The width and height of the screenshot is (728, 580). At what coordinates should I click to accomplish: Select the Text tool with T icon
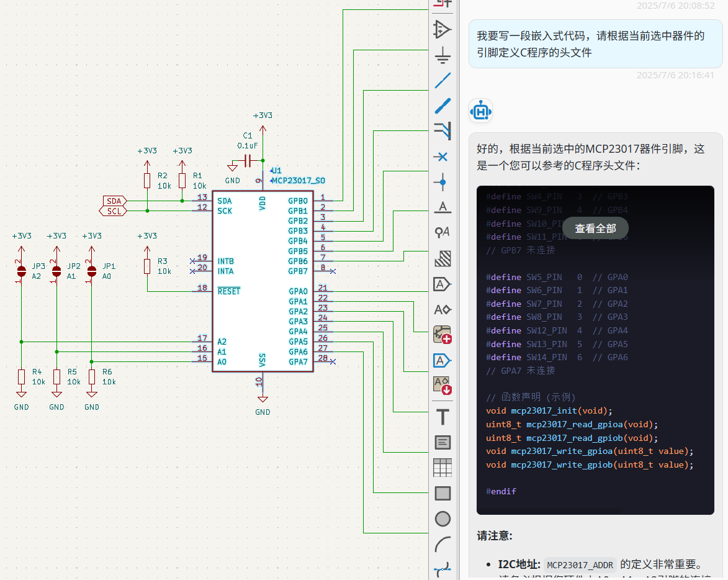click(443, 417)
